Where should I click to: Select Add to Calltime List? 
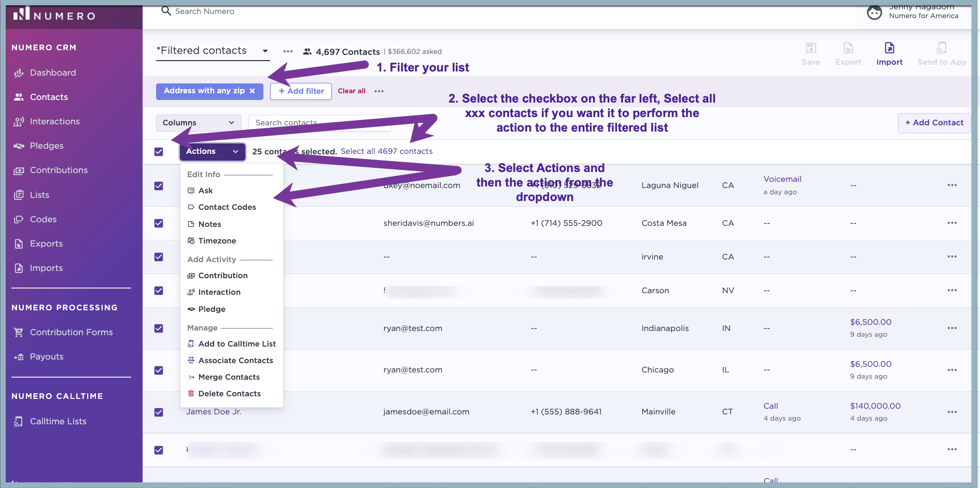pyautogui.click(x=236, y=344)
